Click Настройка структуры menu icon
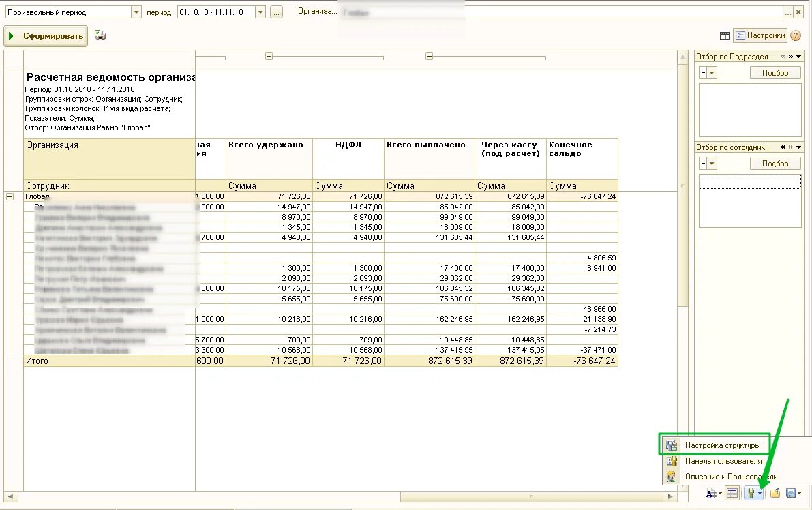812x510 pixels. coord(672,445)
